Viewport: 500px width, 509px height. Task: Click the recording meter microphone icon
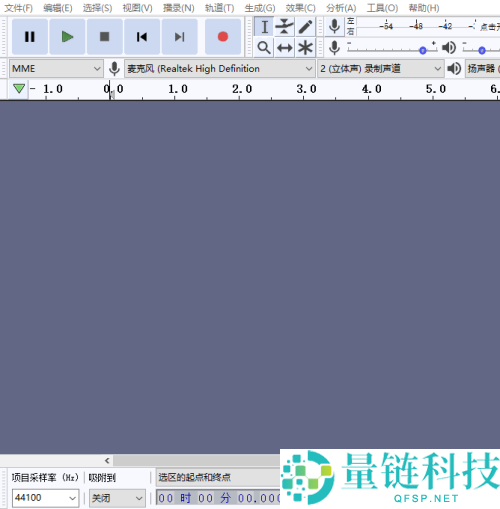coord(334,26)
